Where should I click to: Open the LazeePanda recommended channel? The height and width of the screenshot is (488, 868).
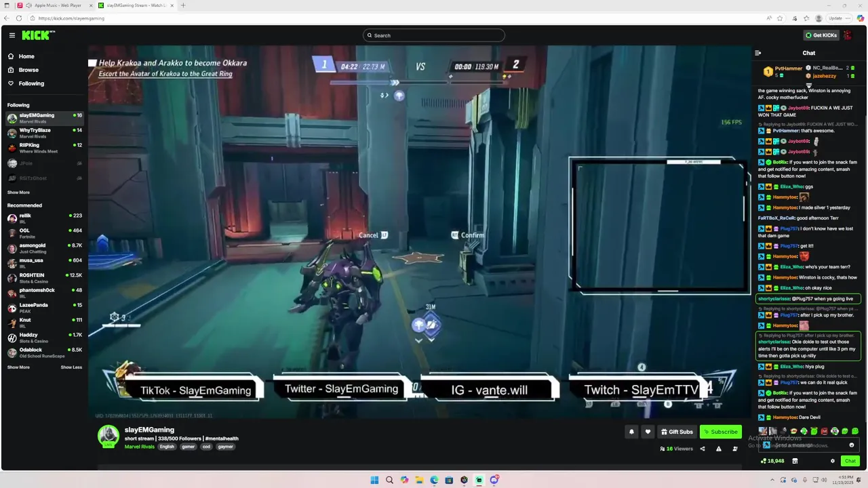[44, 308]
